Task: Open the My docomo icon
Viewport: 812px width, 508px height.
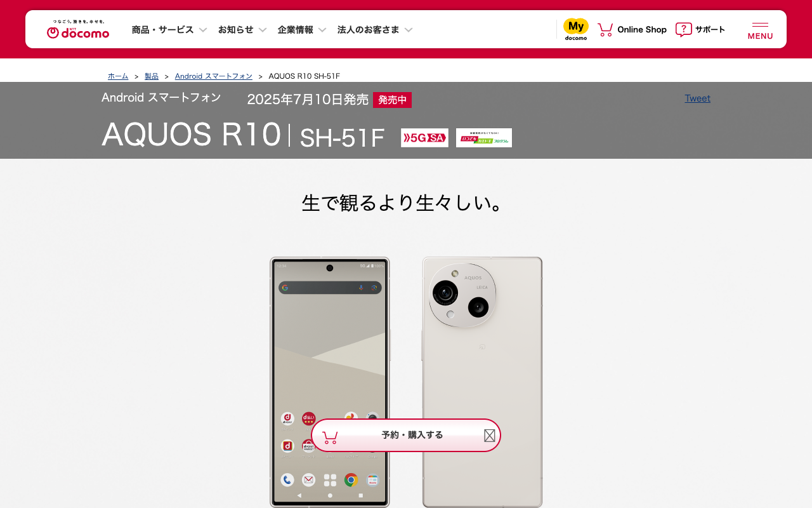Action: [576, 29]
